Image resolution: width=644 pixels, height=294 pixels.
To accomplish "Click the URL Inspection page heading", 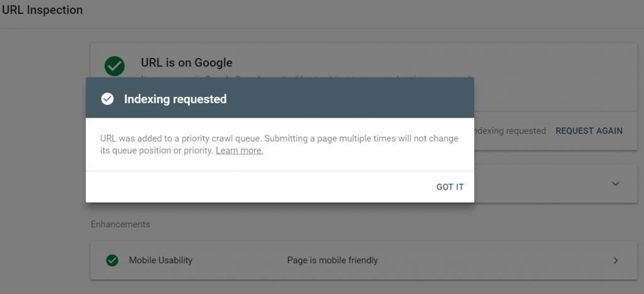I will [x=42, y=10].
